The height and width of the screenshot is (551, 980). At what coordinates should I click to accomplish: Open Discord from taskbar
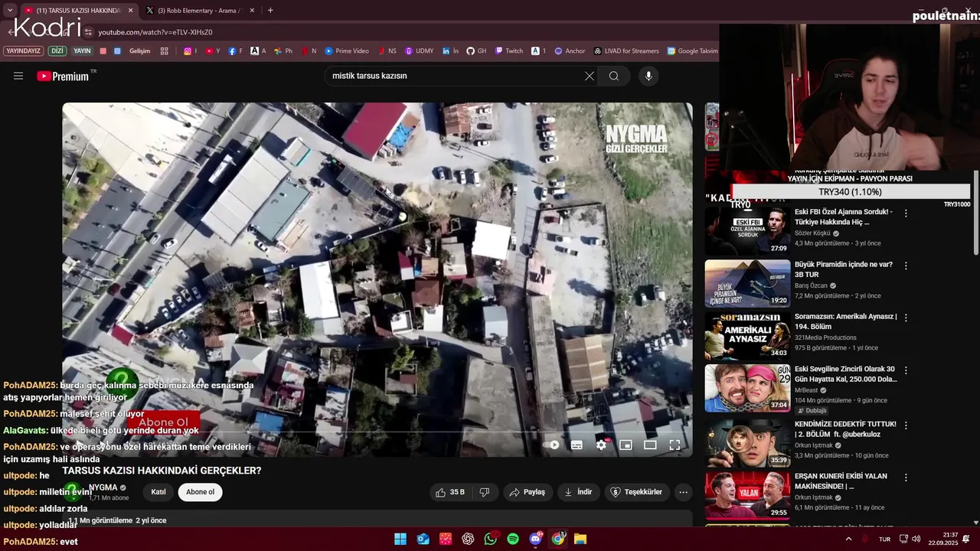pyautogui.click(x=536, y=539)
